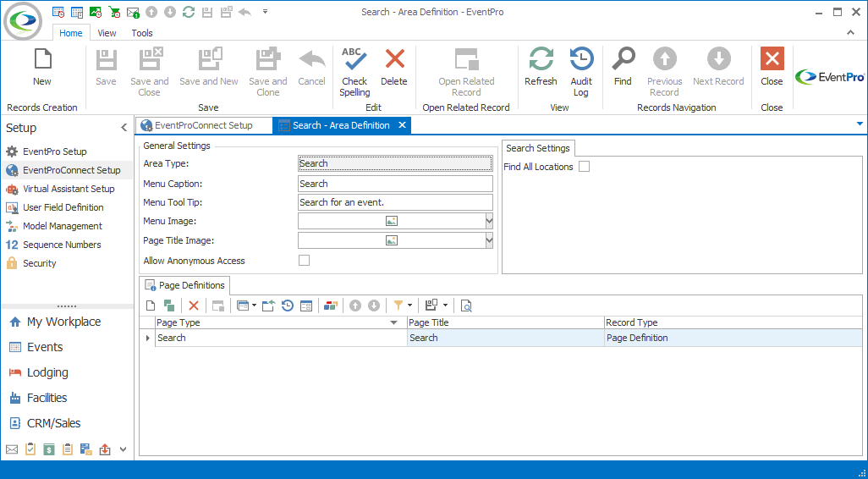Delete page definition with red X icon
The height and width of the screenshot is (479, 868).
[194, 306]
